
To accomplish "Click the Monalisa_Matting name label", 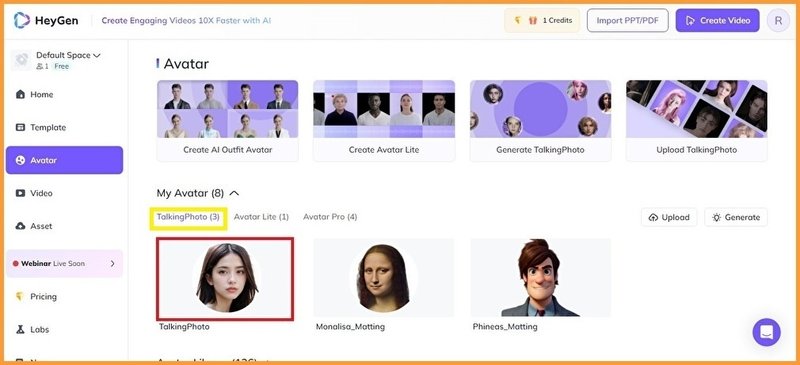I will (350, 326).
